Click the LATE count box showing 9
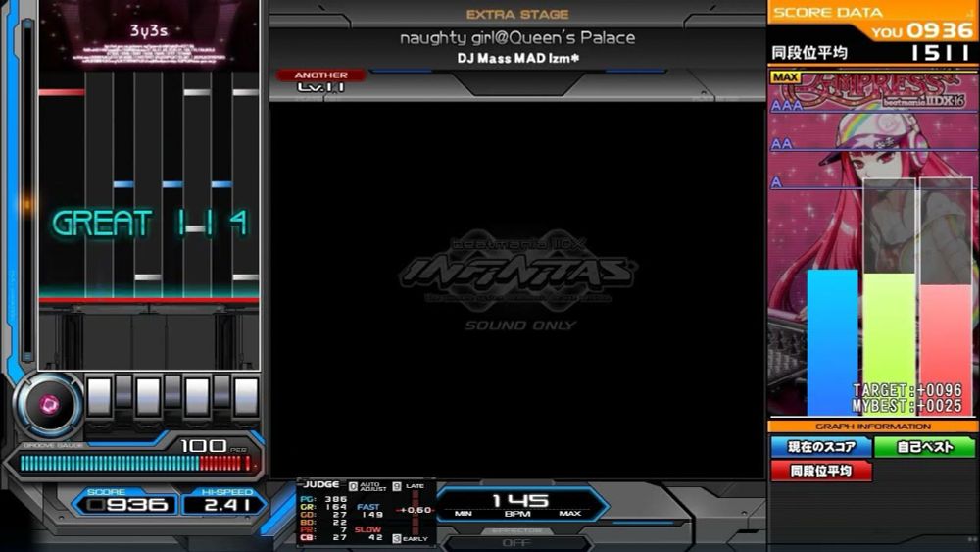 click(397, 486)
